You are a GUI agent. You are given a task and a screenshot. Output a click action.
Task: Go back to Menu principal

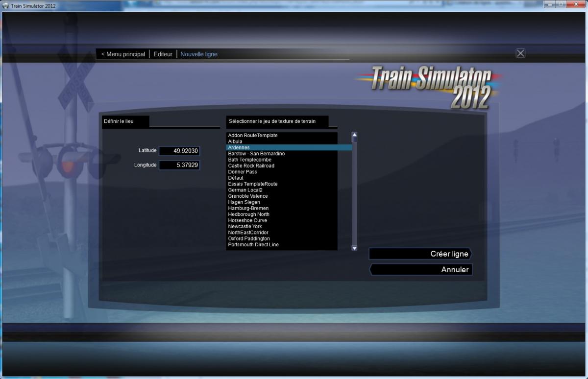pyautogui.click(x=123, y=54)
